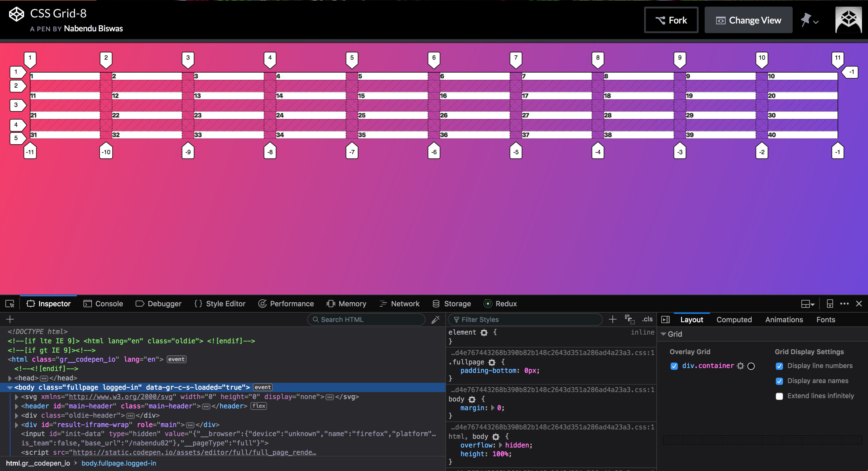This screenshot has width=868, height=471.
Task: Expand the head element node
Action: [10, 378]
